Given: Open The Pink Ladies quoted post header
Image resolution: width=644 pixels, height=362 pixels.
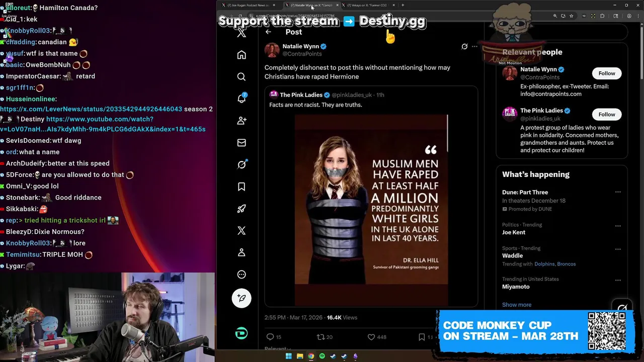Looking at the screenshot, I should point(327,95).
